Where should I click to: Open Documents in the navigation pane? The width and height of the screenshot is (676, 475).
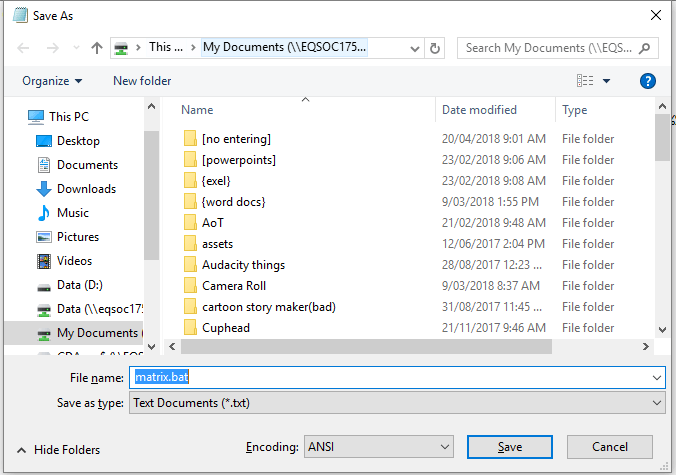coord(87,165)
